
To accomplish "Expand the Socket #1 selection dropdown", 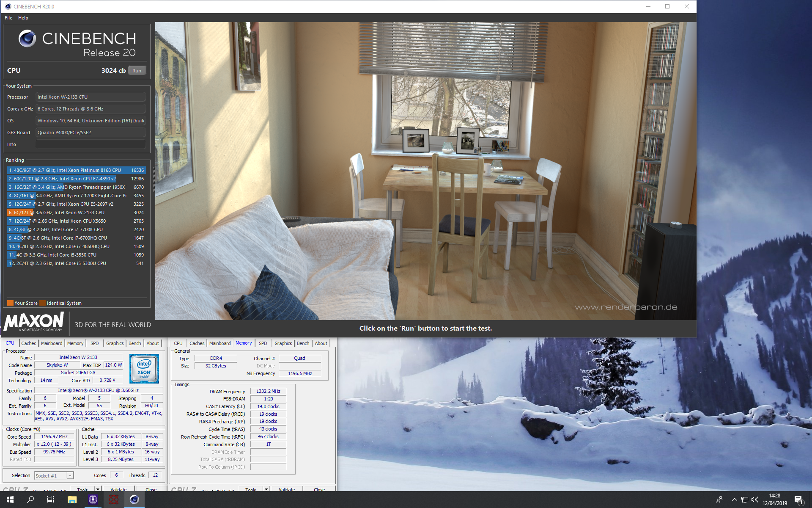I will tap(70, 476).
